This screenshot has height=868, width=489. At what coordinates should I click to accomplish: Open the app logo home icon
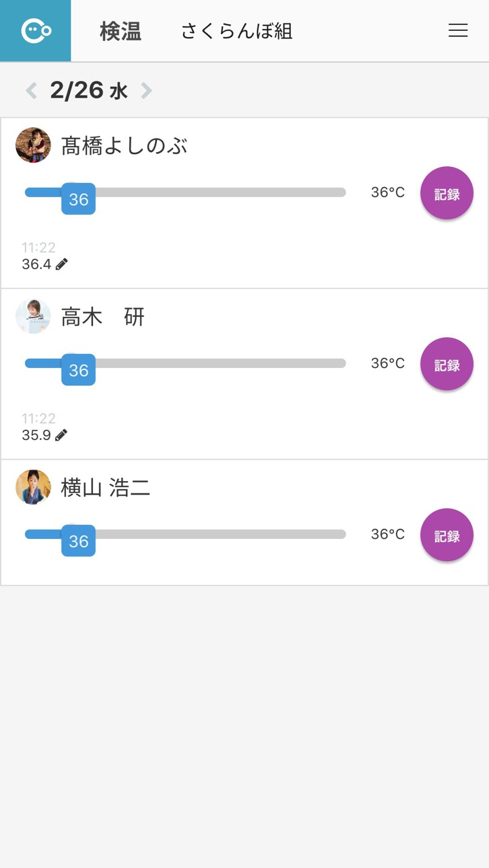point(36,31)
